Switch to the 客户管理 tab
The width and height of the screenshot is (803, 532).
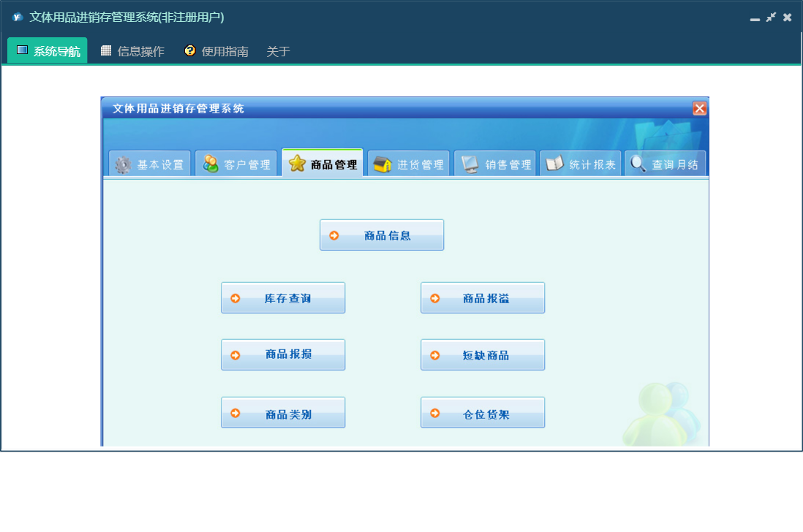tap(236, 164)
